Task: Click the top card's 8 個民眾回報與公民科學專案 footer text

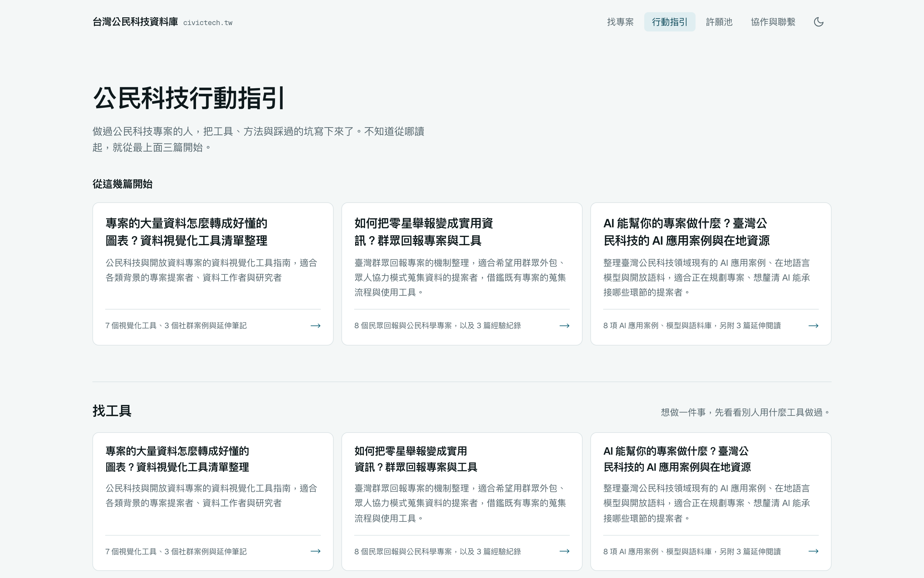Action: click(438, 326)
